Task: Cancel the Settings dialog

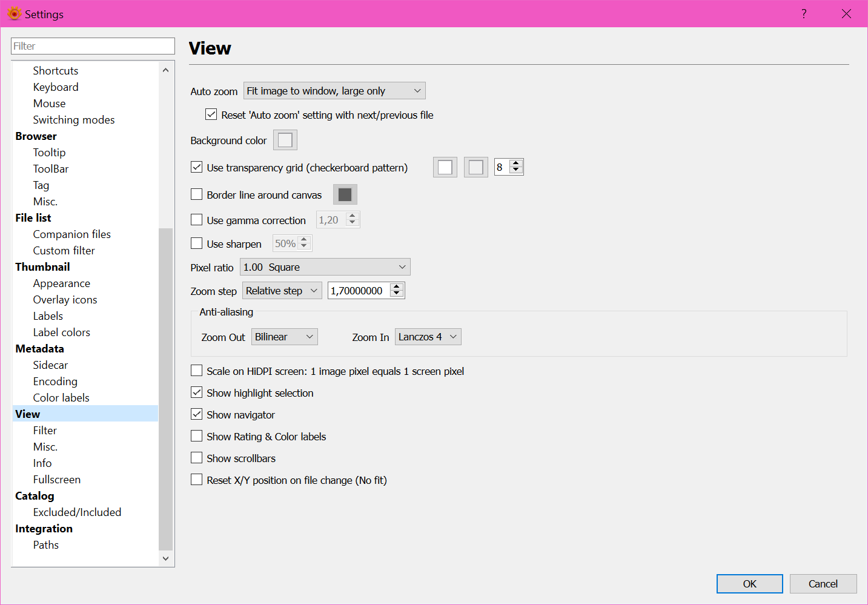Action: [x=823, y=583]
